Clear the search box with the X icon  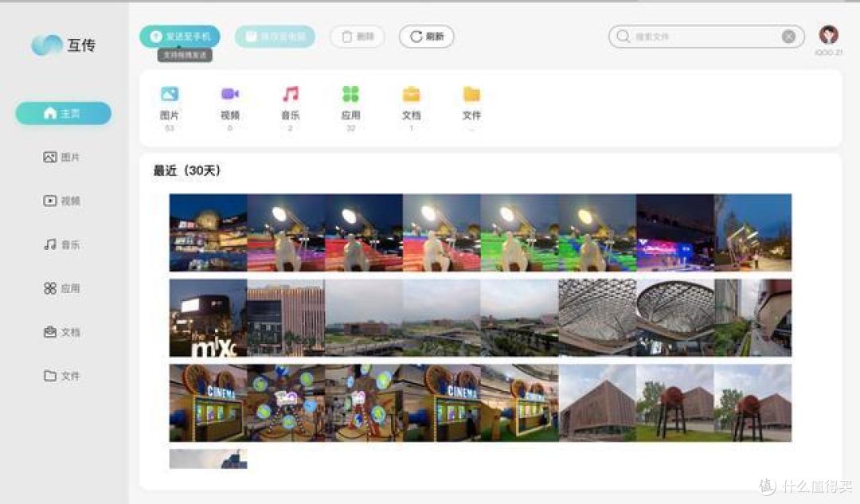pyautogui.click(x=788, y=36)
